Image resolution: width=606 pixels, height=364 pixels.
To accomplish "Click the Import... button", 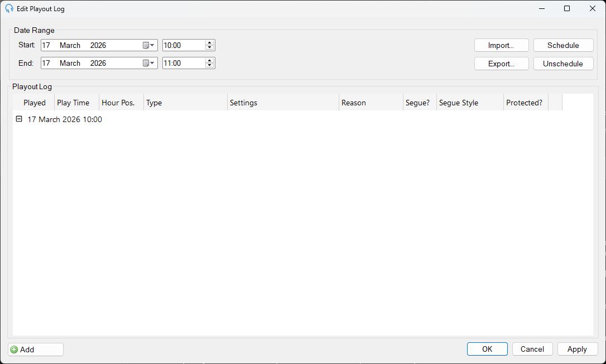I will 501,45.
